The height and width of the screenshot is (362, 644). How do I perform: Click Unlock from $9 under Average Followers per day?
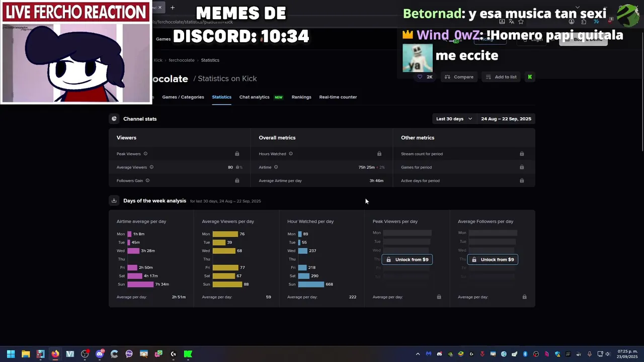pos(493,259)
